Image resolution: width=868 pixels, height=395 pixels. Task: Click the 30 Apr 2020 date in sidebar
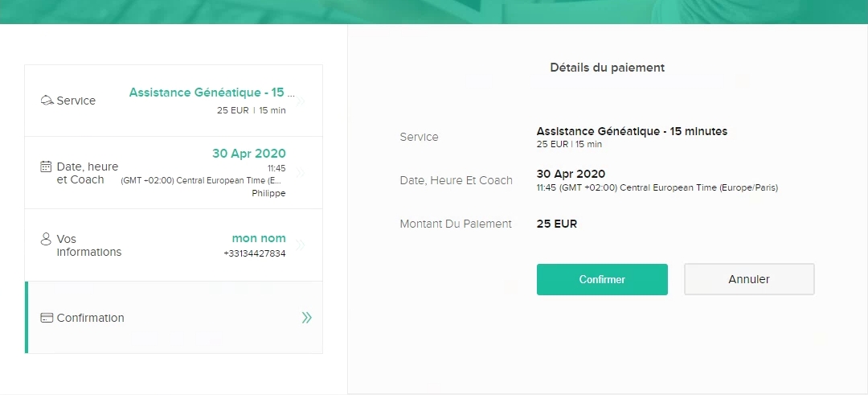249,154
